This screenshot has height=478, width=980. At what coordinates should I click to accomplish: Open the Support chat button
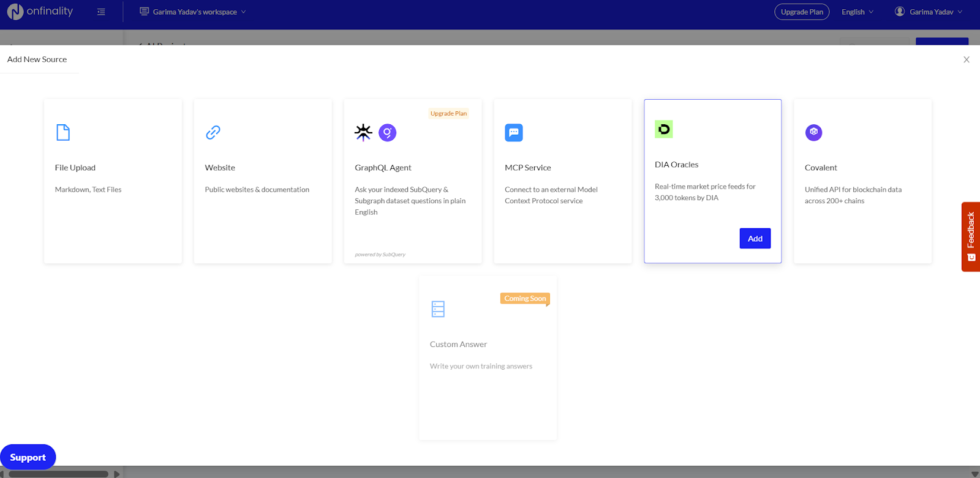pyautogui.click(x=28, y=457)
